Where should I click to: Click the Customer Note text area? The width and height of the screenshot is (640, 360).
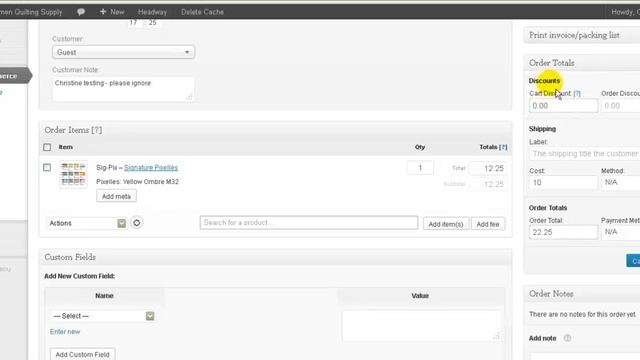point(123,89)
